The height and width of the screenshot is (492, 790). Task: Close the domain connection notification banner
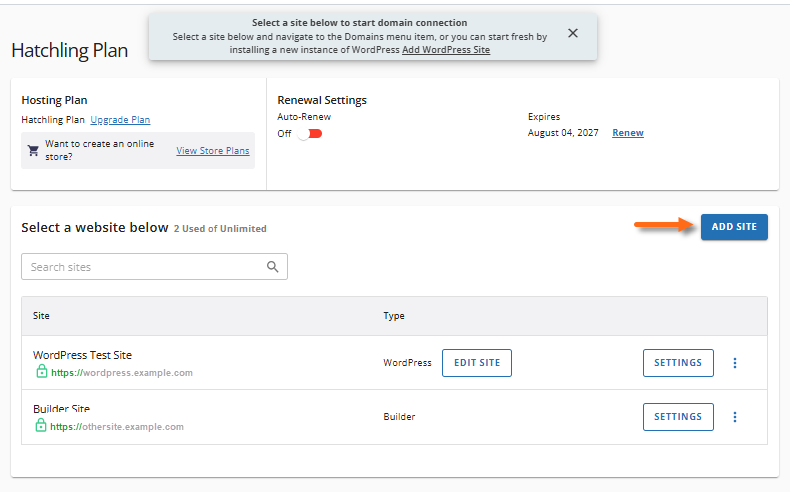(x=573, y=33)
